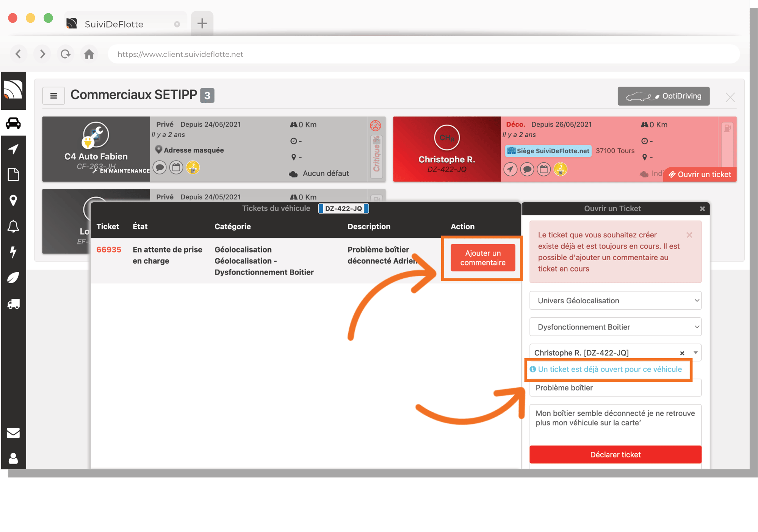Click the browser address bar
Image resolution: width=758 pixels, height=532 pixels.
[424, 54]
